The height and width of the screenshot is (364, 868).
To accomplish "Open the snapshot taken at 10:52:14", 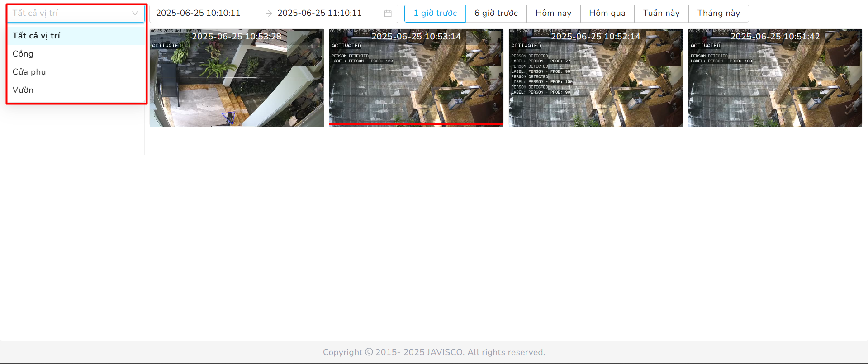I will 596,78.
